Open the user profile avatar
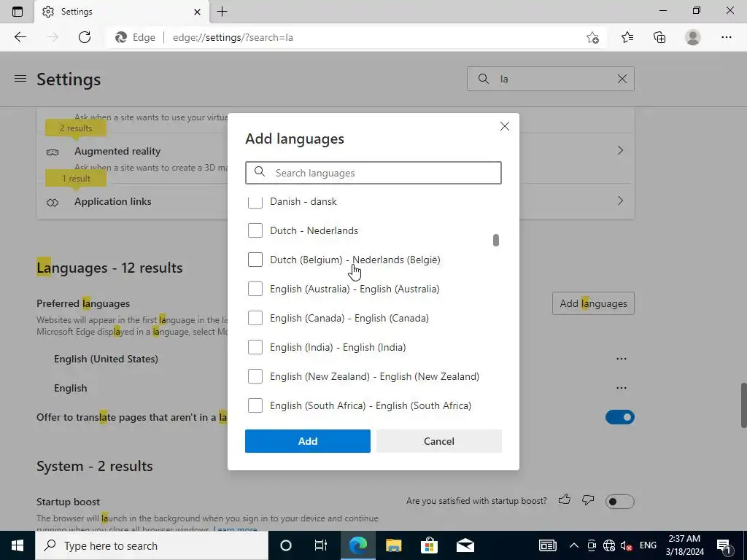The image size is (747, 560). click(693, 37)
